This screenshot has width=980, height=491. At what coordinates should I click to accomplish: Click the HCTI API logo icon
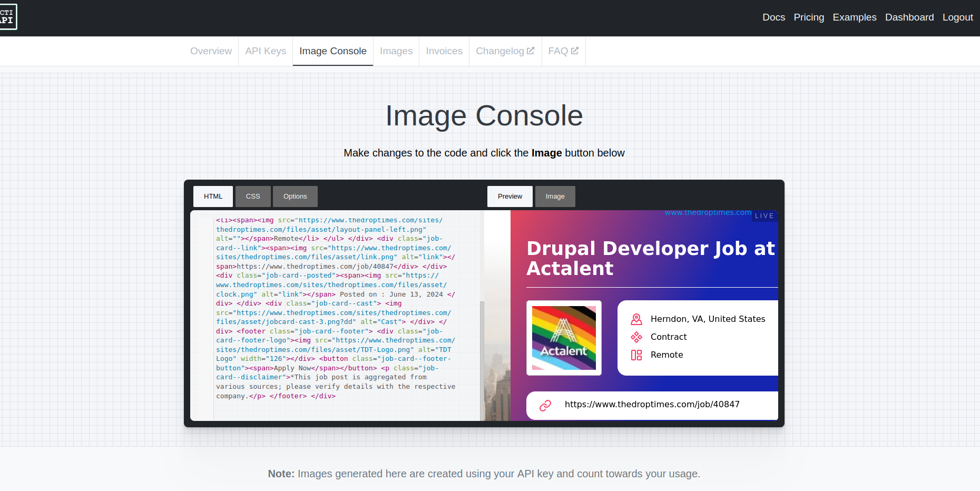pyautogui.click(x=8, y=17)
